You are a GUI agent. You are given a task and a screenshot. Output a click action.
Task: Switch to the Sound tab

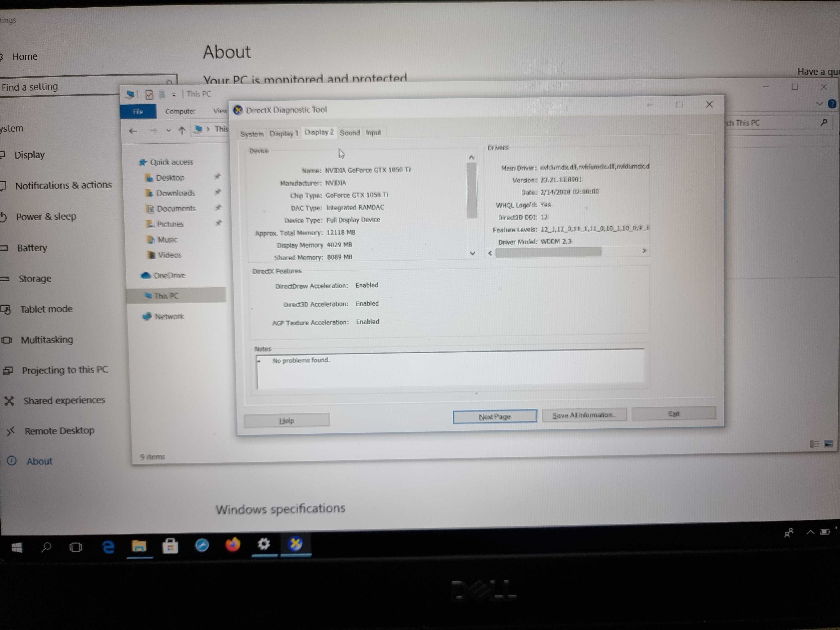click(x=349, y=133)
